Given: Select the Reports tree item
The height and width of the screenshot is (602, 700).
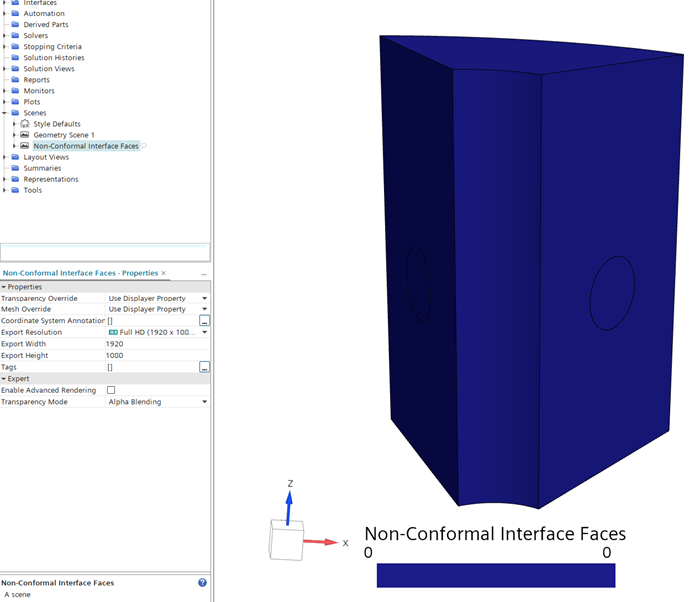Looking at the screenshot, I should point(37,80).
